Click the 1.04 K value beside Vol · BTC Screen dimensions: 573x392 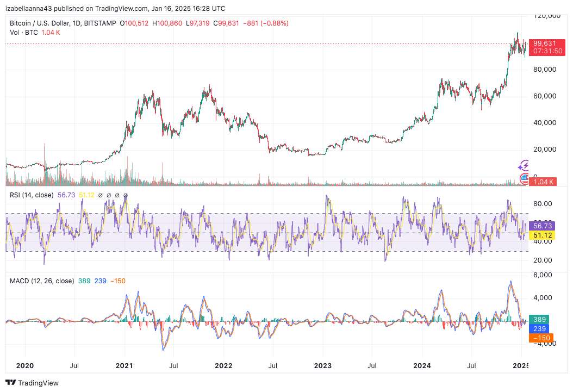51,33
